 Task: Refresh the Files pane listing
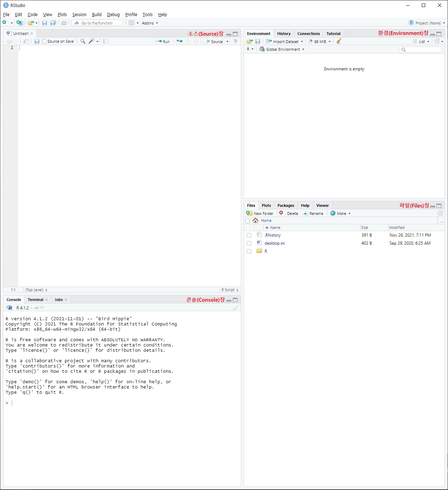[440, 213]
